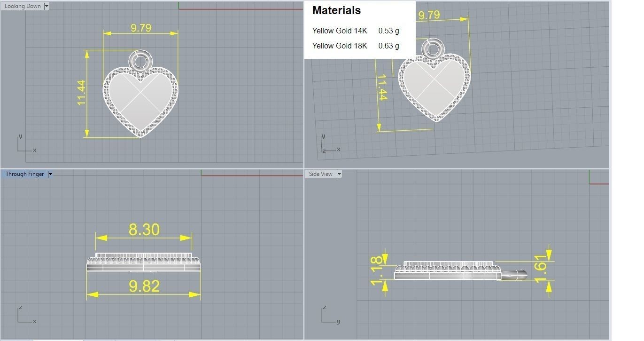Click the Looking Down viewport title

point(23,6)
